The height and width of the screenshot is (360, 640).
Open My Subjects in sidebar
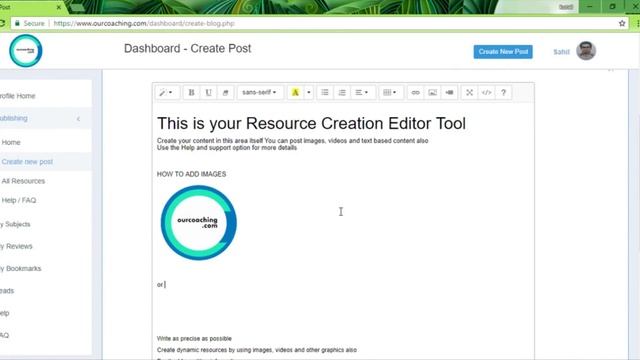[15, 224]
